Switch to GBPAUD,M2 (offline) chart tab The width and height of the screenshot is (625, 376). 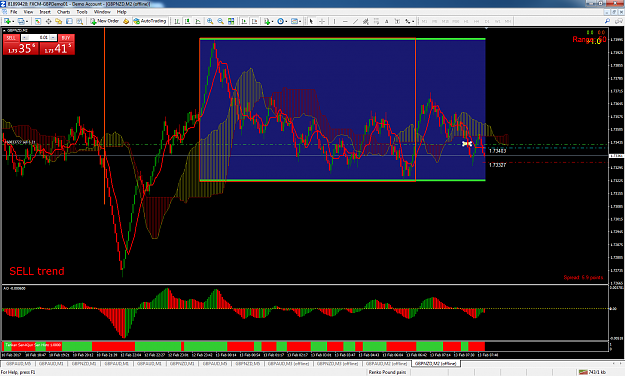[x=386, y=364]
